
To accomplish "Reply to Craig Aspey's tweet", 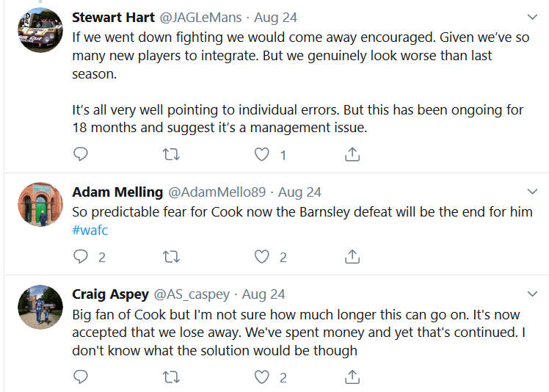I will coord(81,377).
